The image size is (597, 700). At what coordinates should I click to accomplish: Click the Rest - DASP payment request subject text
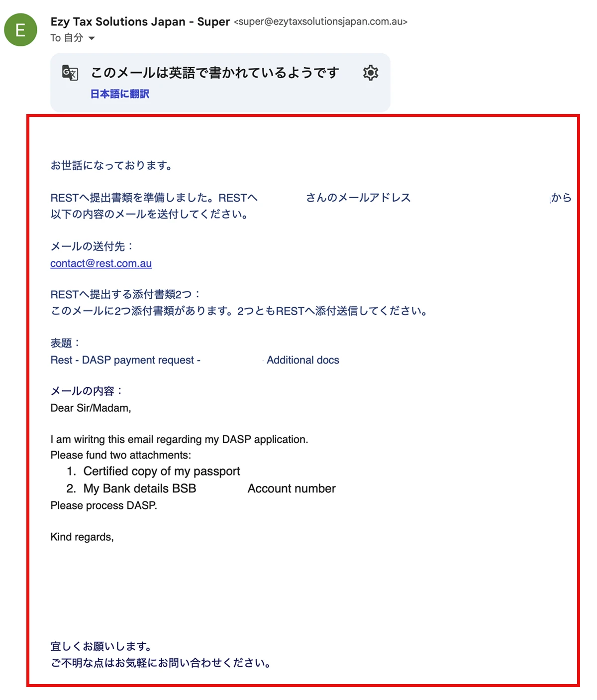(x=125, y=360)
